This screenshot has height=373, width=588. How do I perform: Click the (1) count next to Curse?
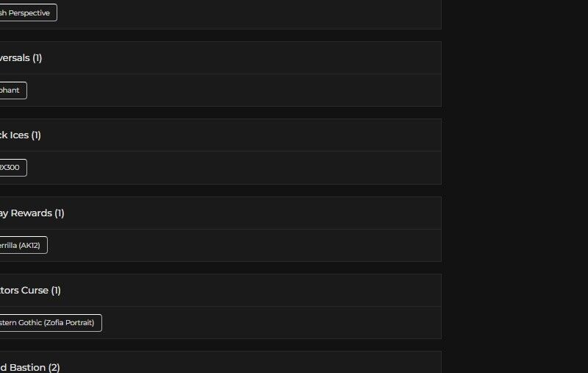56,291
